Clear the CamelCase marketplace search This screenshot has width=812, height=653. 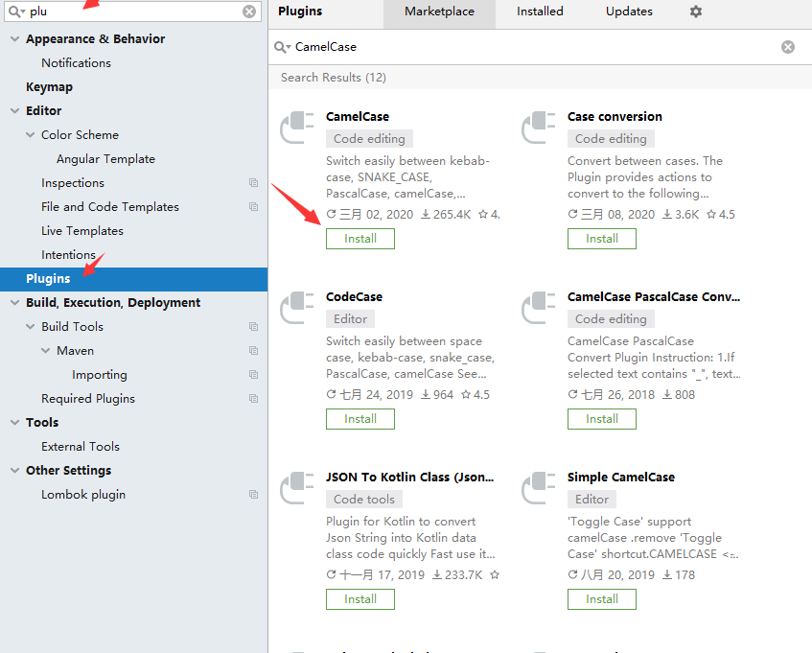point(788,47)
